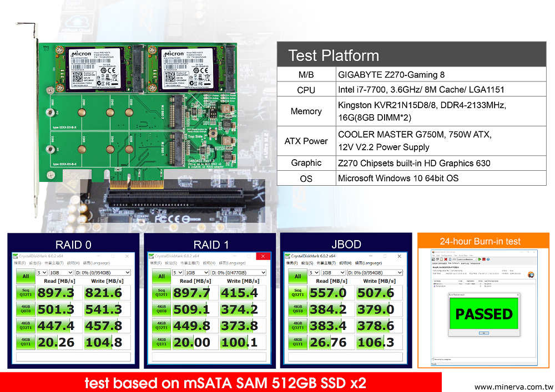Screen dimensions: 555x392
Task: Open help via BurnInTest's blue question icon
Action: [488, 259]
